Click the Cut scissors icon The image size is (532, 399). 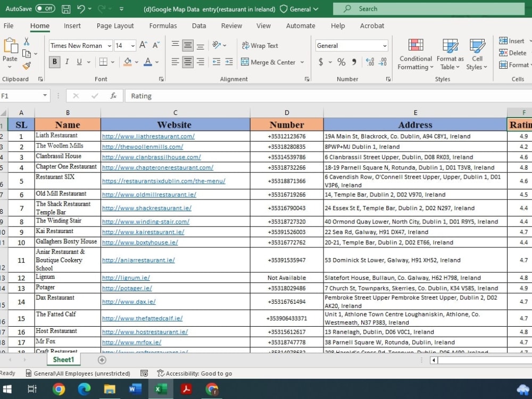27,41
